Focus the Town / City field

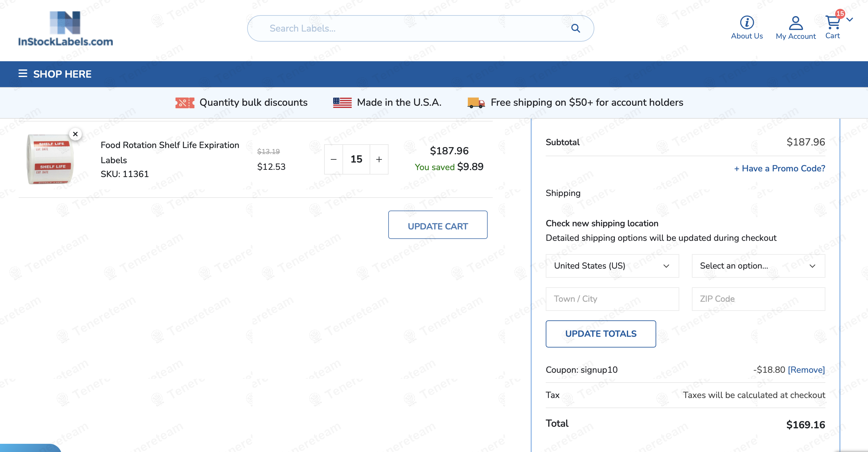(612, 299)
